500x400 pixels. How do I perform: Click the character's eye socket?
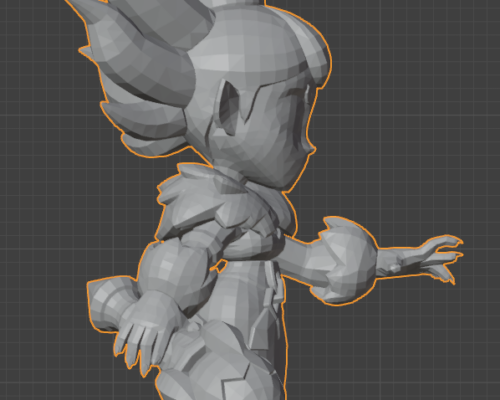pos(230,107)
